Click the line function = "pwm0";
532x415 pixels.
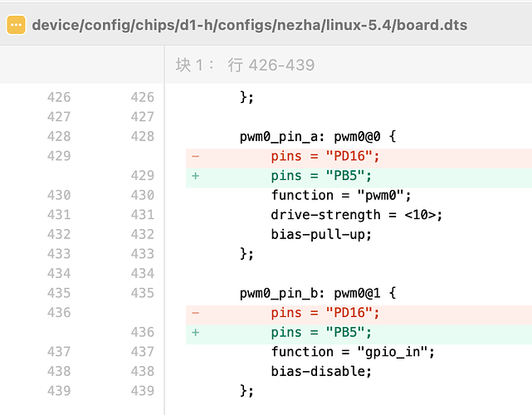coord(341,195)
